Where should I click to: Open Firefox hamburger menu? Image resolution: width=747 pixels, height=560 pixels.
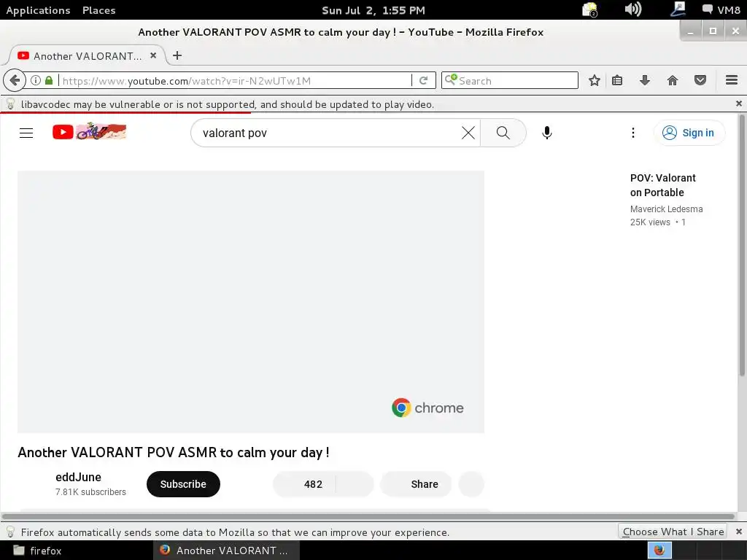(732, 80)
